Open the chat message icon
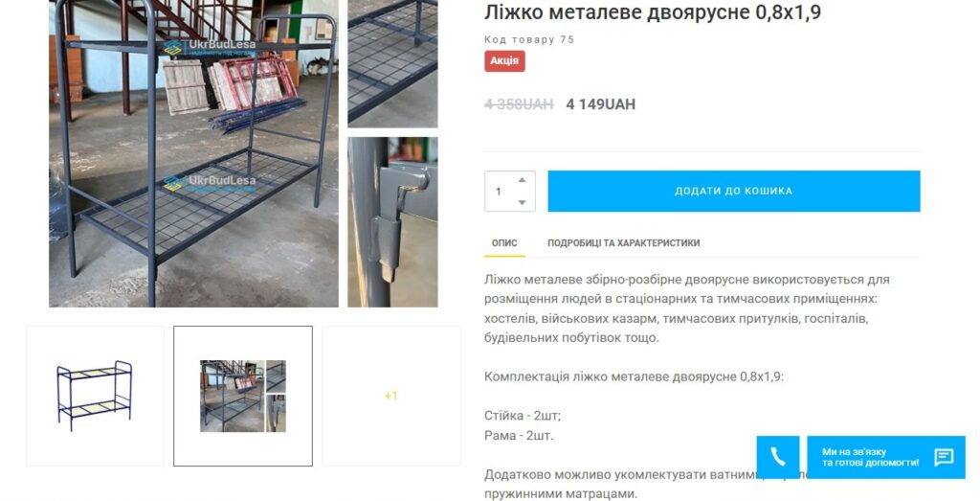 click(x=944, y=457)
